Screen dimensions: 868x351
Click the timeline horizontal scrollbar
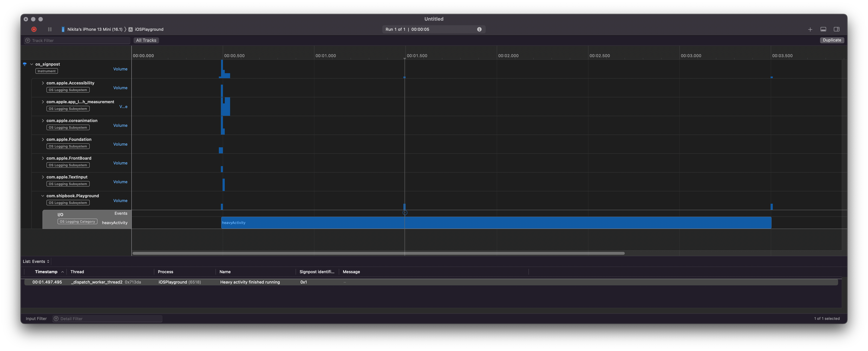pyautogui.click(x=377, y=253)
